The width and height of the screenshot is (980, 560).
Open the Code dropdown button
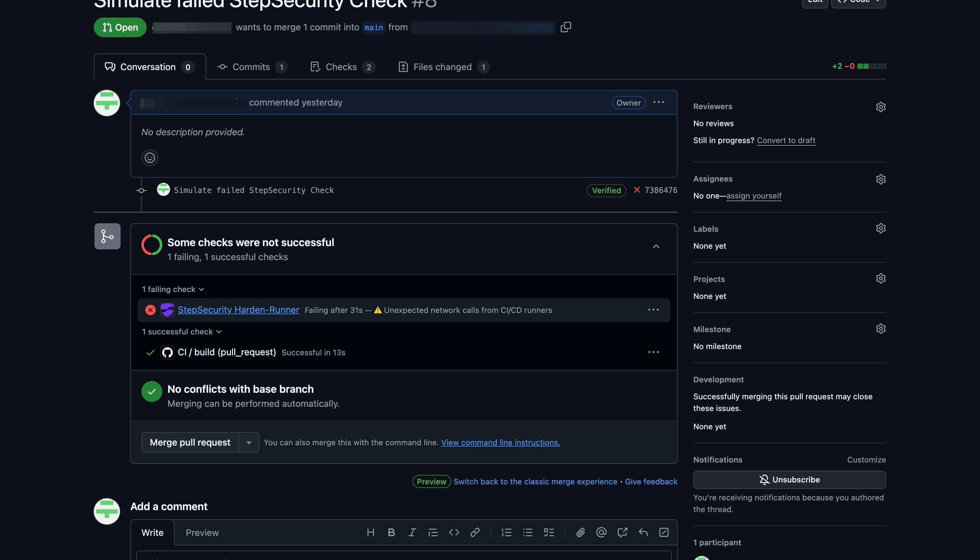pyautogui.click(x=858, y=1)
